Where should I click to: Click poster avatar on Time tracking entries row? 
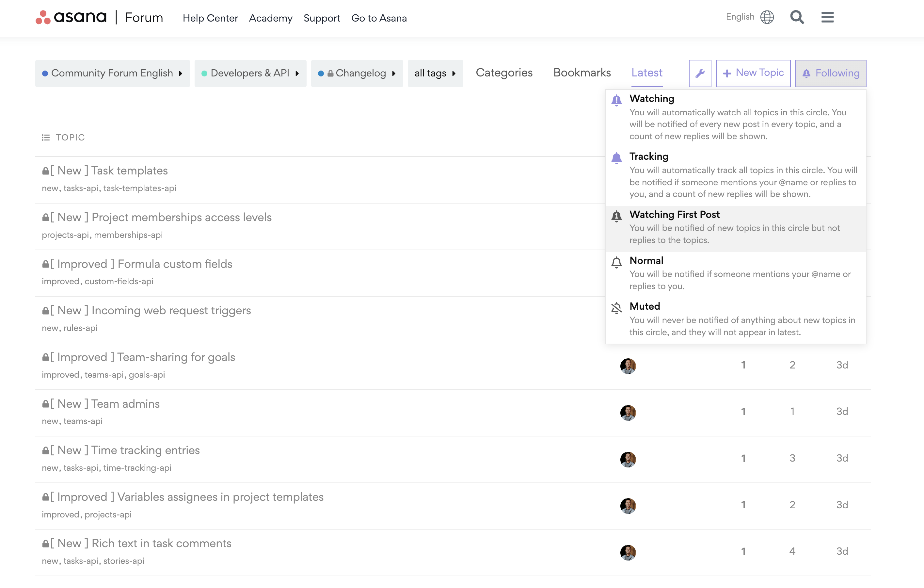click(x=628, y=459)
